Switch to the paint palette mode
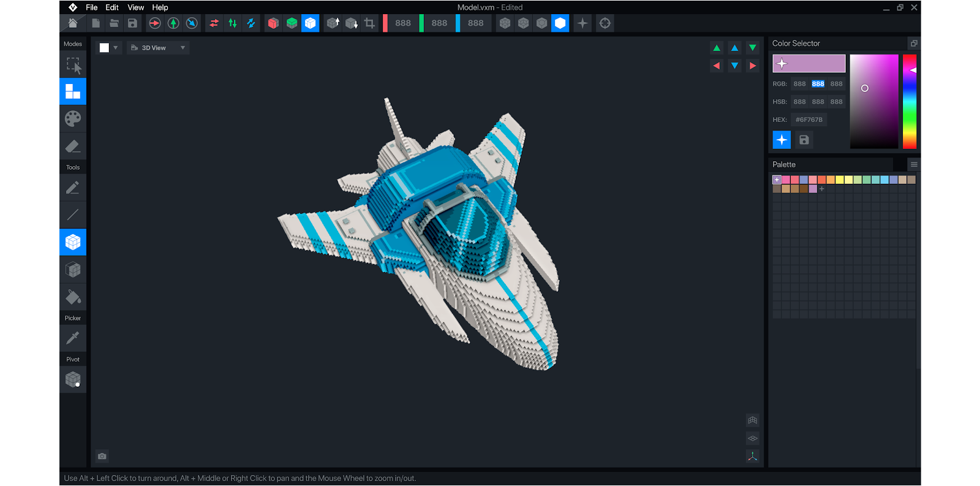980x486 pixels. (x=73, y=119)
